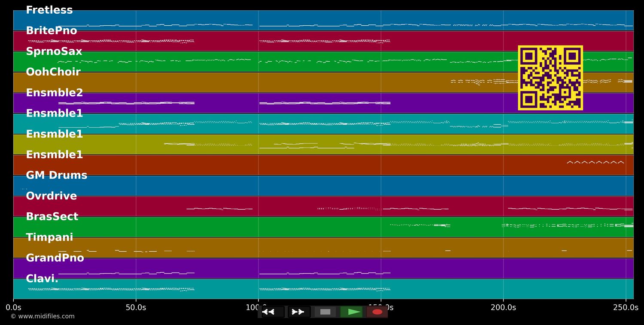The height and width of the screenshot is (325, 644).
Task: Mute the SprnoSax track
Action: coord(54,51)
